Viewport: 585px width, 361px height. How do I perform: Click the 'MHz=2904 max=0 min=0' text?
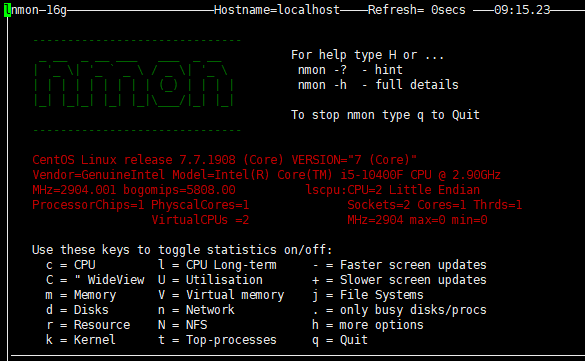tap(417, 220)
